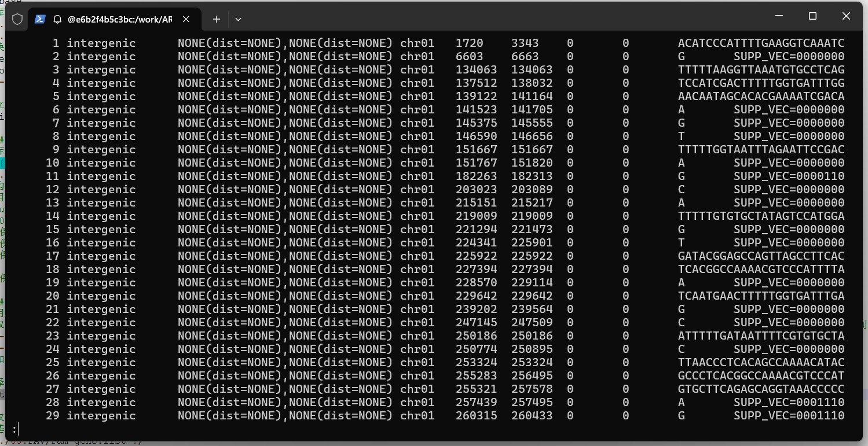Viewport: 868px width, 446px height.
Task: Click sequence GCCCTCACGGCCAAAACGTCCCAT
Action: click(x=761, y=376)
